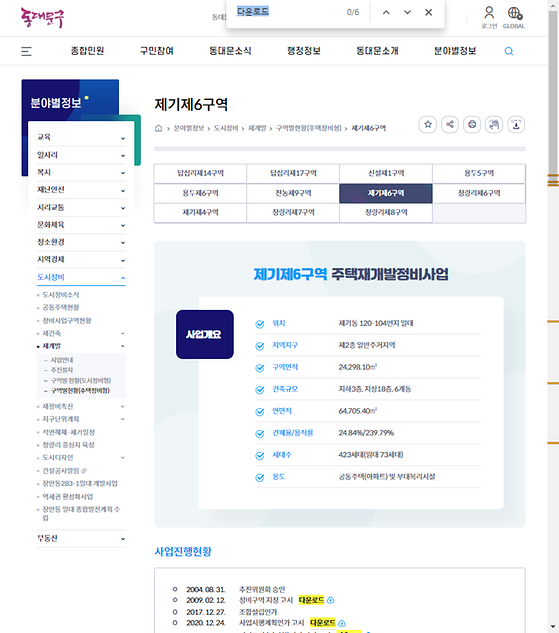
Task: Expand the 도시디자인 submenu
Action: [x=123, y=458]
